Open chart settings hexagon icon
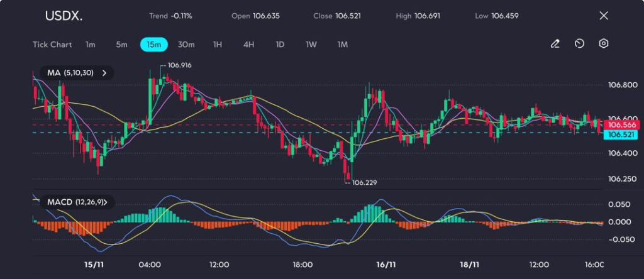 [x=603, y=44]
